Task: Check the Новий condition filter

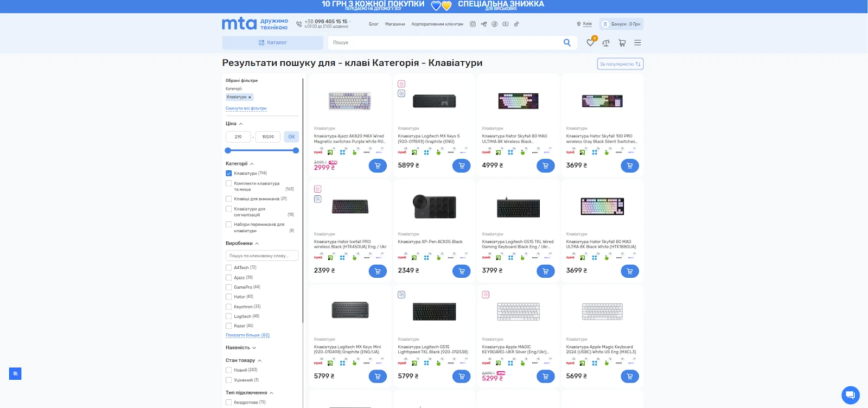Action: (229, 370)
